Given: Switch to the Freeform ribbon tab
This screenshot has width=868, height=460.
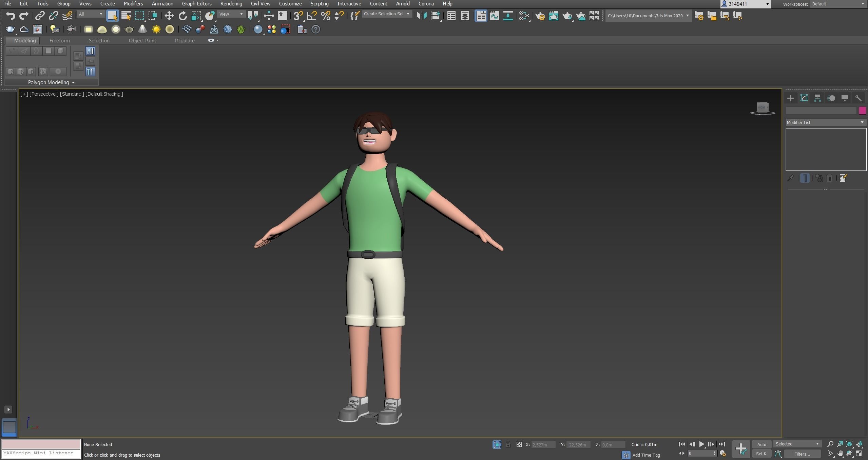Looking at the screenshot, I should pos(59,40).
